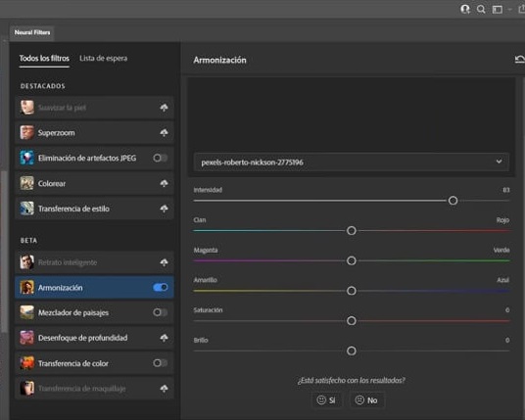Open the pexels-roberto-nickson layer dropdown

(352, 162)
